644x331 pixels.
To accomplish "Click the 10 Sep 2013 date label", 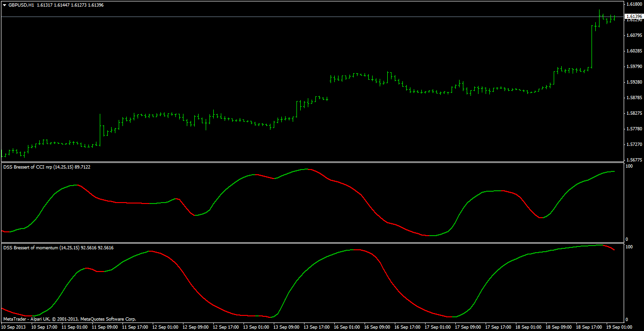I will coord(14,327).
